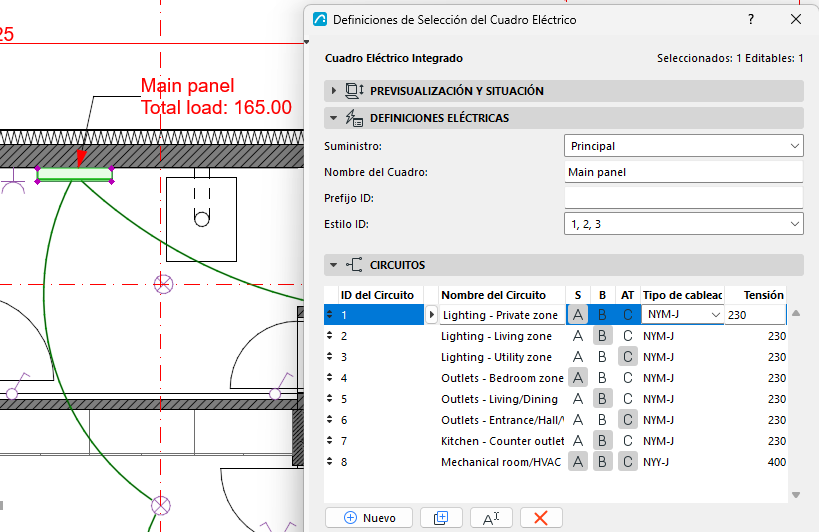The width and height of the screenshot is (819, 532).
Task: Click cable type NYY-J in circuit 8
Action: point(656,462)
